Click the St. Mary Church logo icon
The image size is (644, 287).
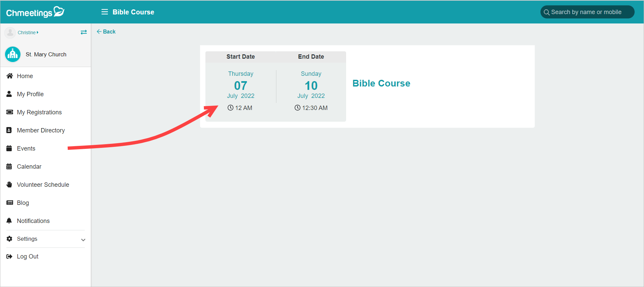point(13,54)
